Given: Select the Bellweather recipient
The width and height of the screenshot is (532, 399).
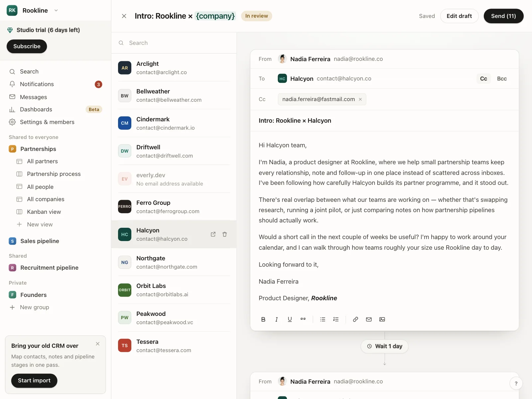Looking at the screenshot, I should tap(174, 95).
